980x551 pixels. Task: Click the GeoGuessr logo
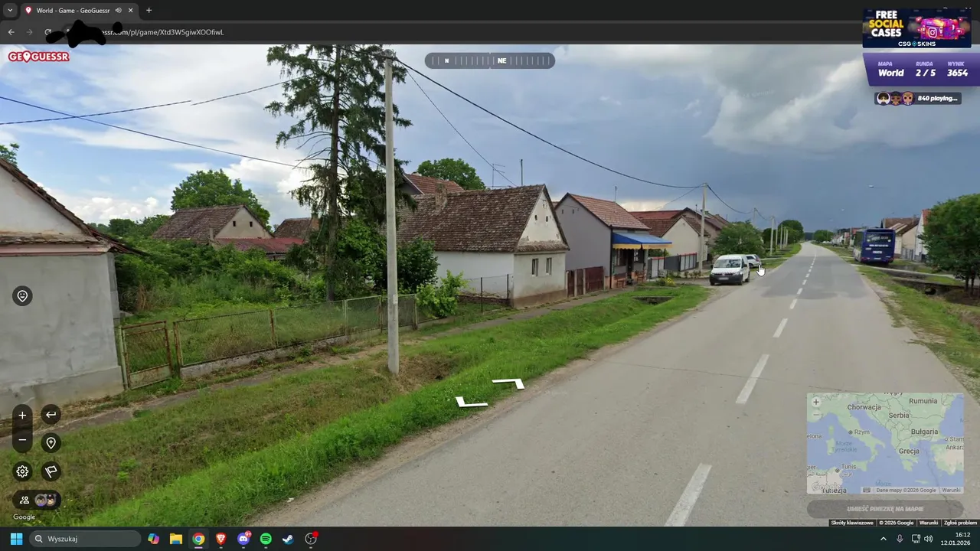(38, 57)
